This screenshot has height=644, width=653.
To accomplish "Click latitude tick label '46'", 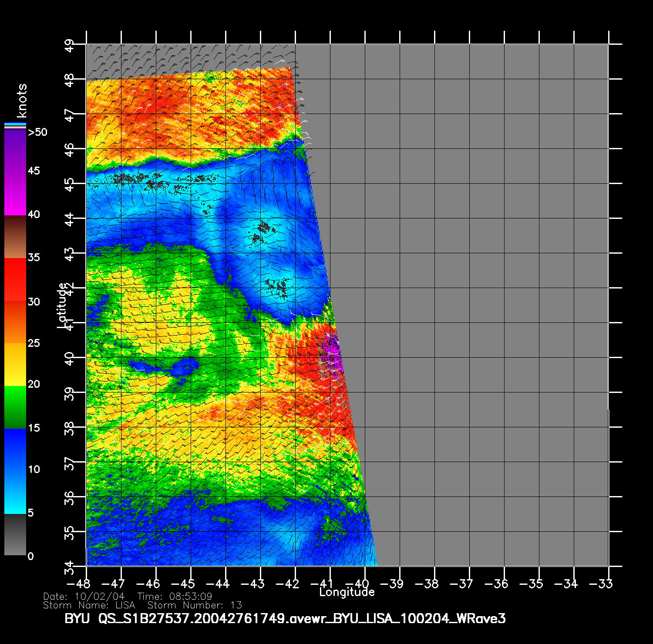I will (69, 150).
